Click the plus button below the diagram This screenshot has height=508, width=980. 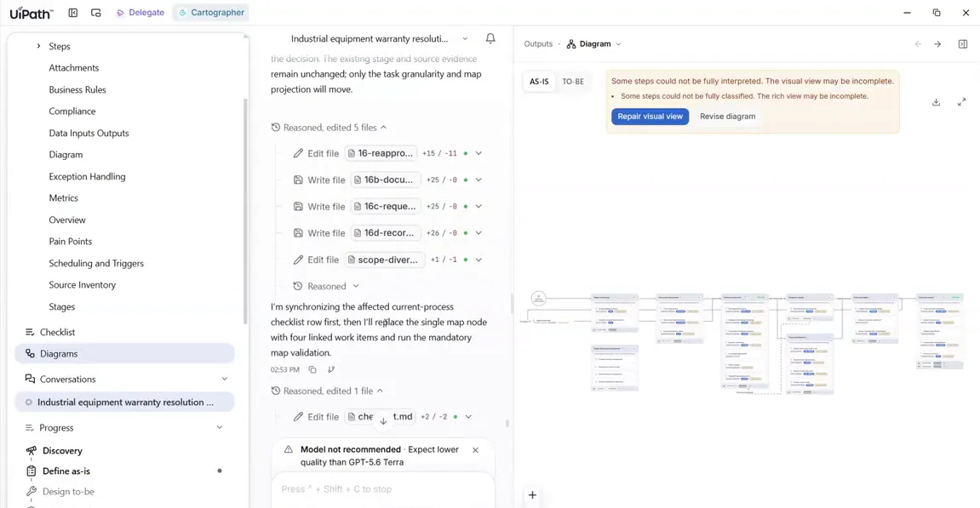532,495
